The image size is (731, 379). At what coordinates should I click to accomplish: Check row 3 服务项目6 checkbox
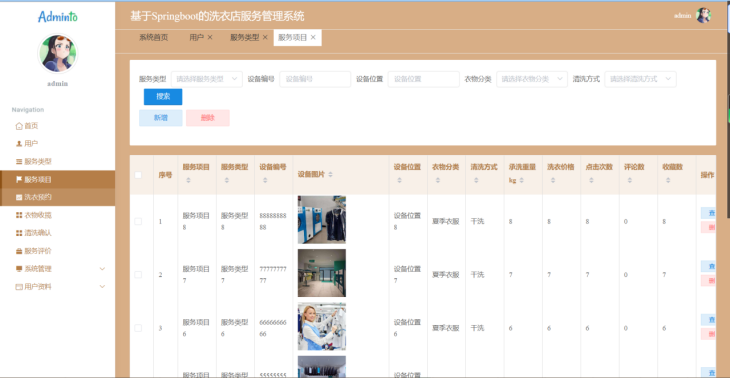(138, 328)
